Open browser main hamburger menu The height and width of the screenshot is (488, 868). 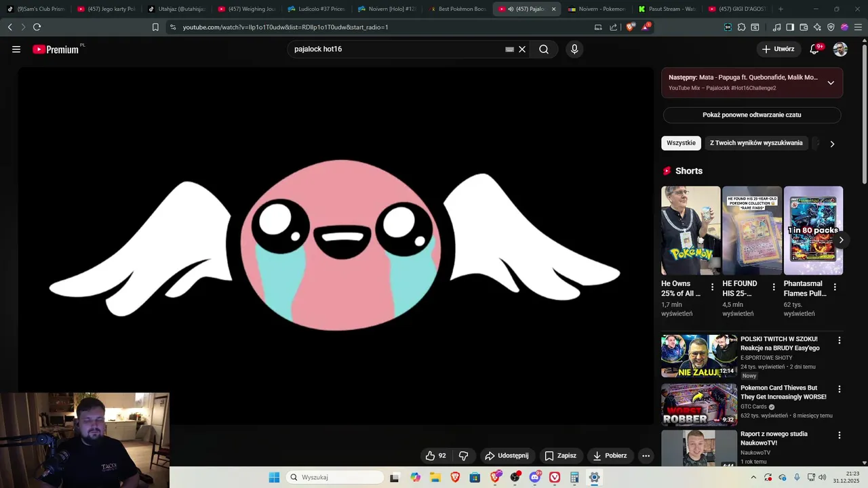point(857,27)
